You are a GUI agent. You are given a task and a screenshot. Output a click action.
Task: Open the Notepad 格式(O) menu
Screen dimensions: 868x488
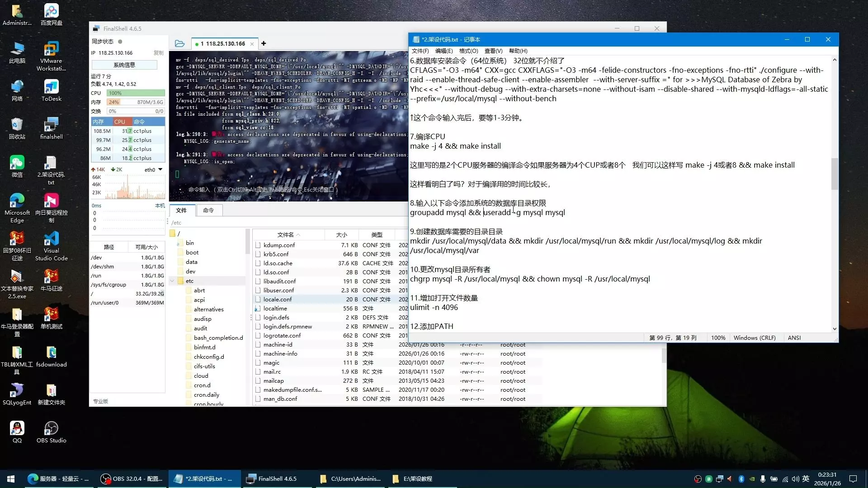[x=468, y=51]
